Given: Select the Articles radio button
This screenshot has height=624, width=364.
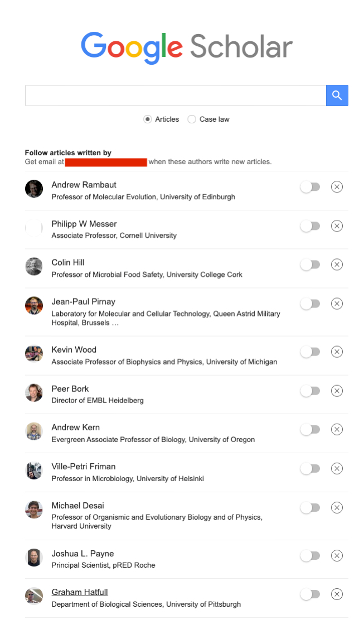Looking at the screenshot, I should (148, 119).
